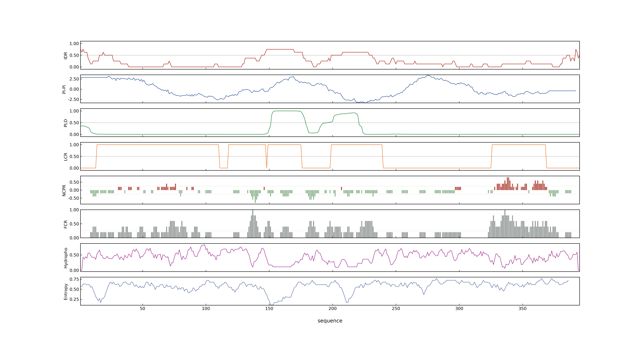The image size is (644, 343).
Task: Click the orange LCR plateau between residues 330 and 365
Action: 519,145
